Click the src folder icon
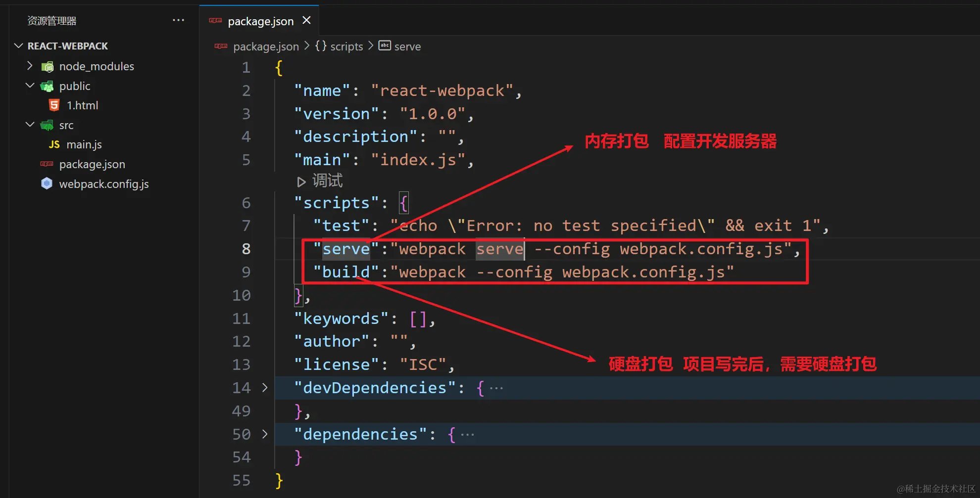Image resolution: width=980 pixels, height=498 pixels. (x=47, y=125)
